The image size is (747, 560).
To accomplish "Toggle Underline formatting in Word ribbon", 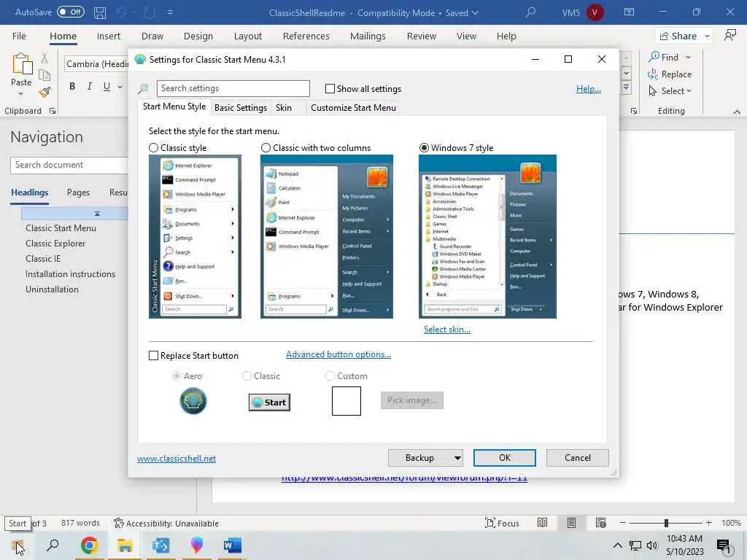I will tap(107, 86).
